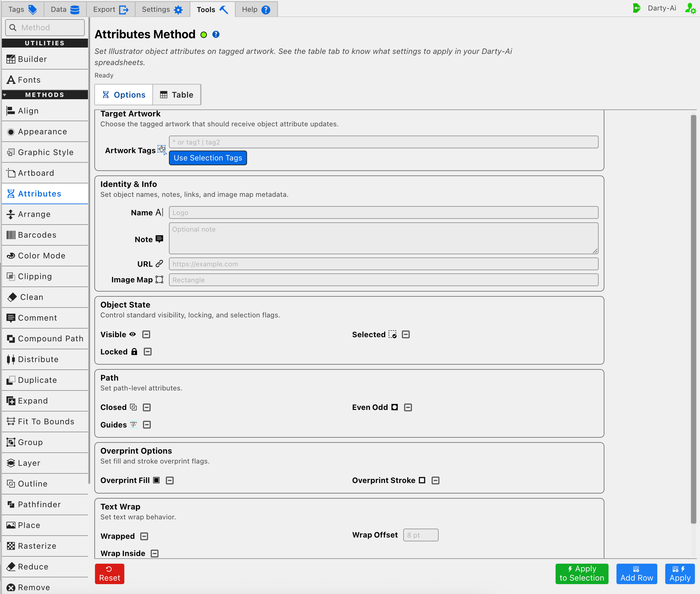
Task: Open the Clipping method
Action: point(45,277)
